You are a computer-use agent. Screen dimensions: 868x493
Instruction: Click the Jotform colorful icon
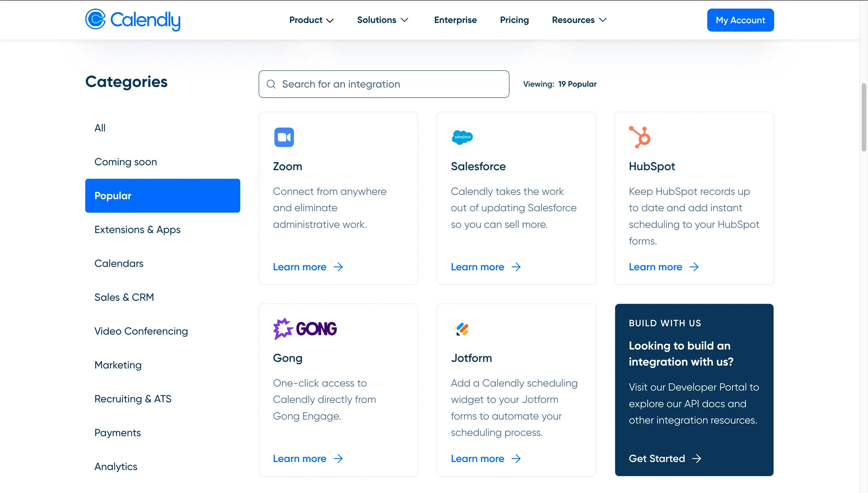(x=462, y=329)
